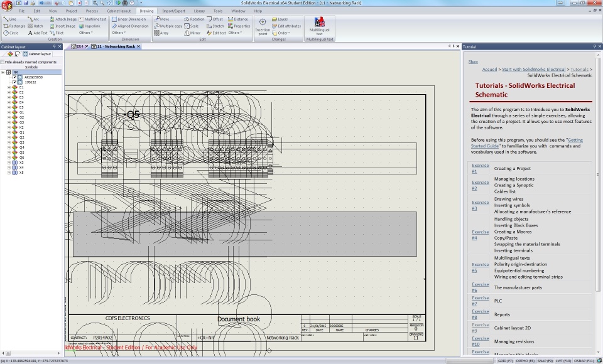
Task: Click the Stretch tool
Action: [x=215, y=26]
